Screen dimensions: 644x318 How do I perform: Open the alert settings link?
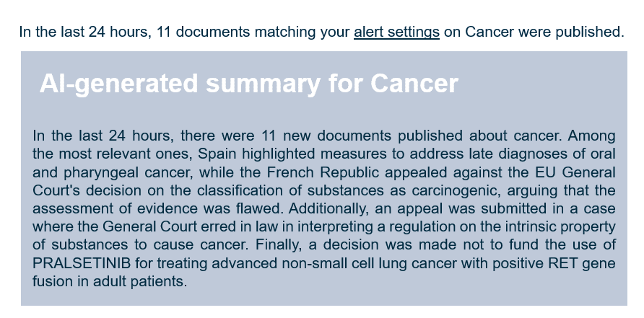(x=396, y=32)
